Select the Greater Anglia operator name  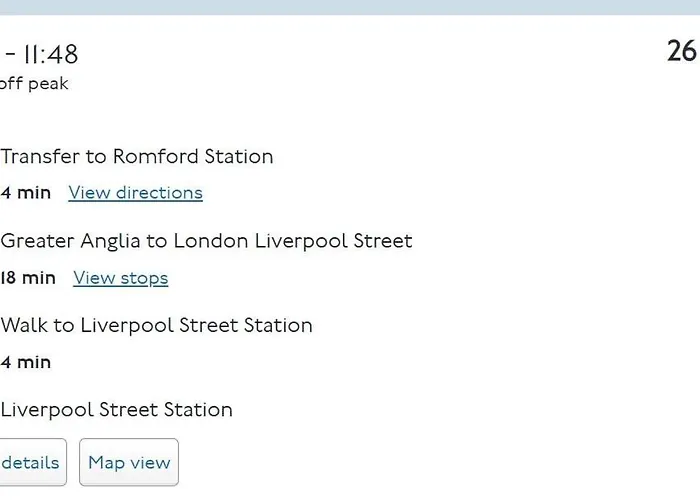(71, 241)
